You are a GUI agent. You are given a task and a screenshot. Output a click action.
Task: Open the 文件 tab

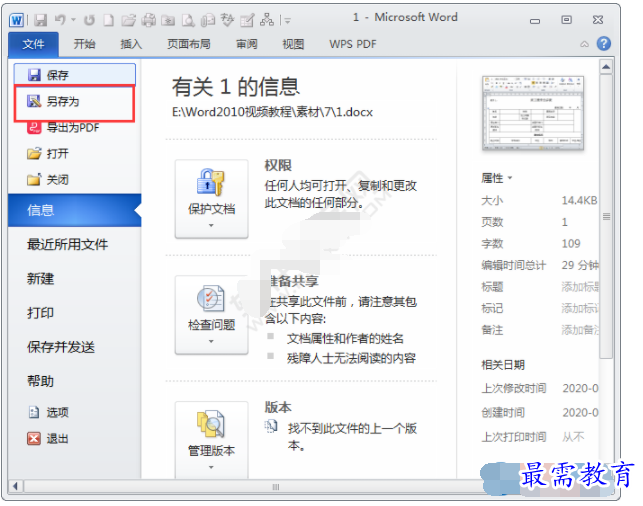(x=33, y=44)
